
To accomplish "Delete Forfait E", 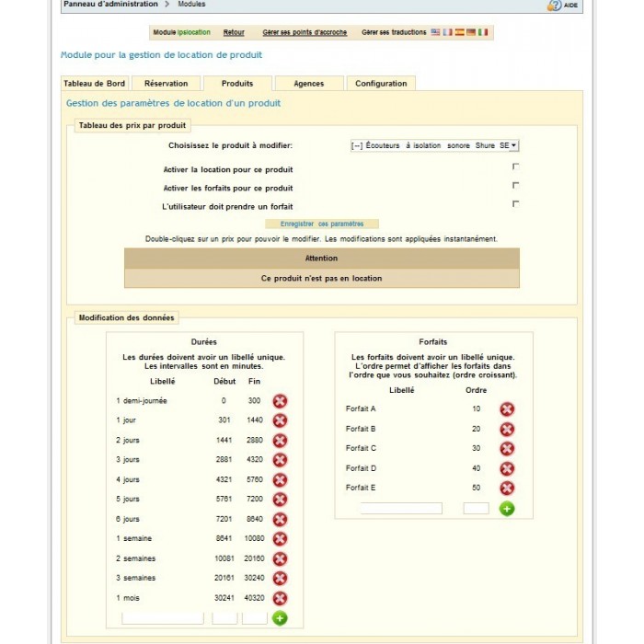I will click(507, 488).
